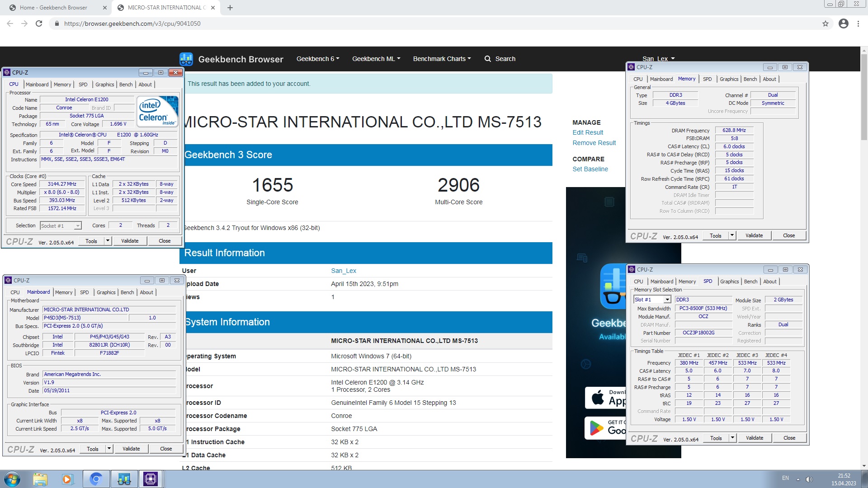Click the address bar URL
Viewport: 868px width, 488px height.
[x=132, y=23]
